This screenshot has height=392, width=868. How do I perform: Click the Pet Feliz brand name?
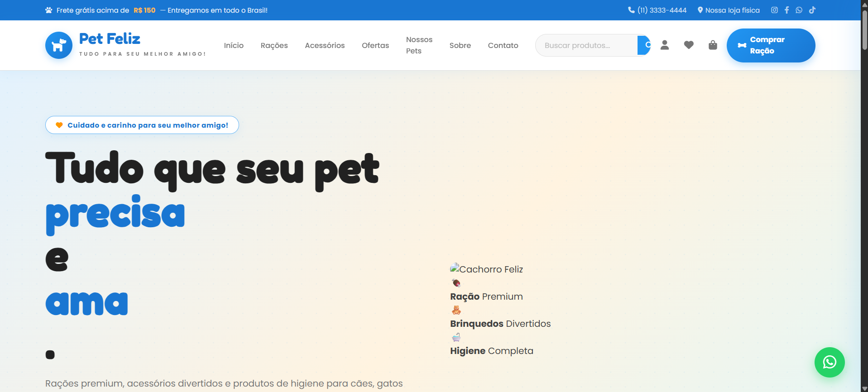tap(110, 39)
